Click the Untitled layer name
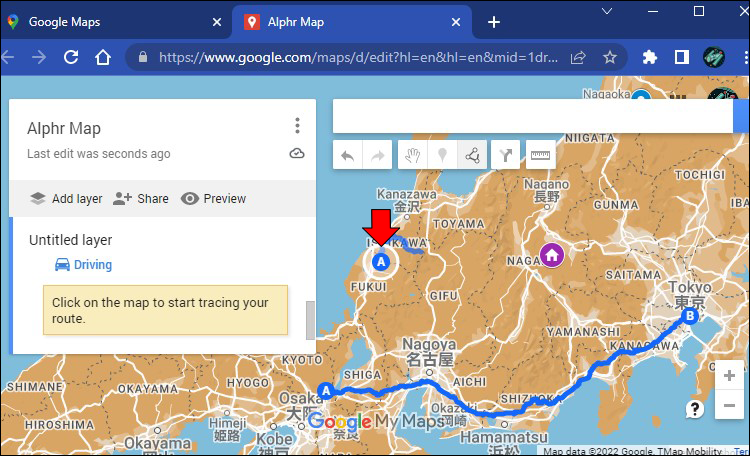This screenshot has height=456, width=750. point(71,240)
